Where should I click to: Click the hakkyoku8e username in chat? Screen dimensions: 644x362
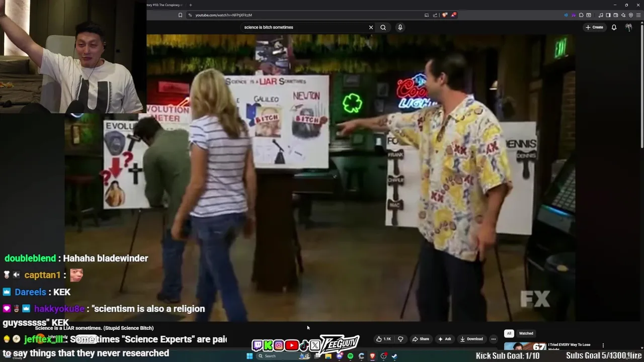[60, 309]
